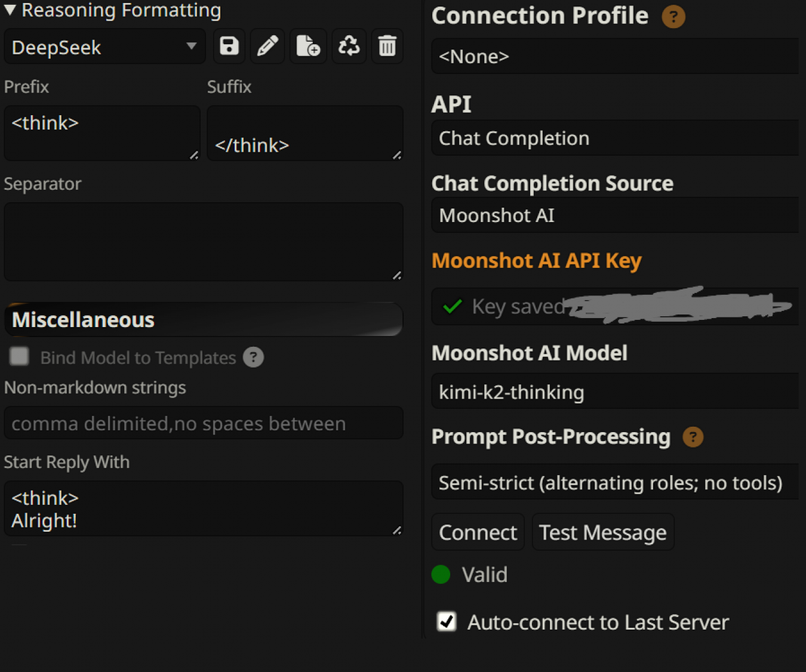
Task: Delete reasoning template with trash icon
Action: [387, 46]
